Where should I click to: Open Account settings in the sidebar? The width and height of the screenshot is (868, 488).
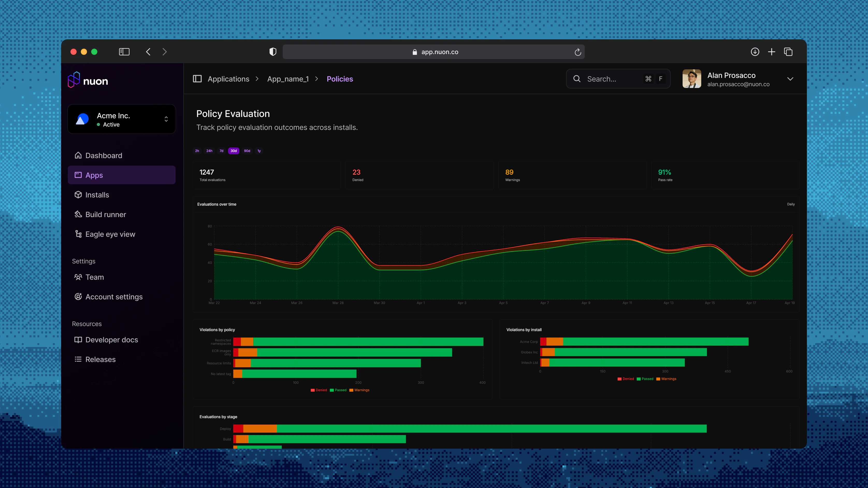pyautogui.click(x=114, y=297)
